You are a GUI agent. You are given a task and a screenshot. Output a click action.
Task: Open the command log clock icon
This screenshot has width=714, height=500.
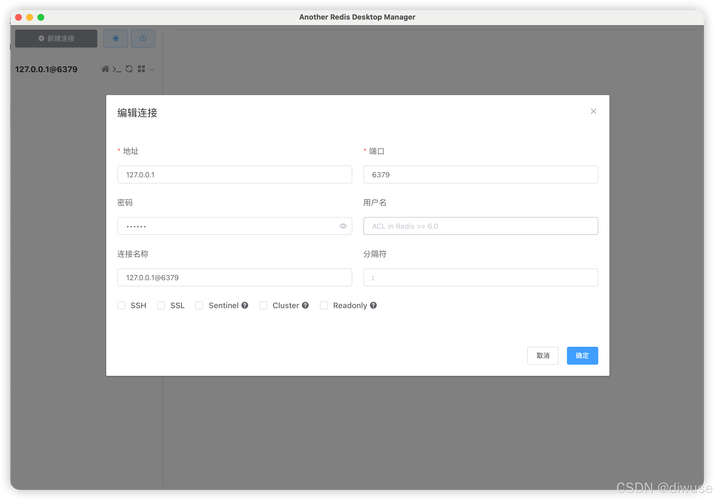[143, 39]
